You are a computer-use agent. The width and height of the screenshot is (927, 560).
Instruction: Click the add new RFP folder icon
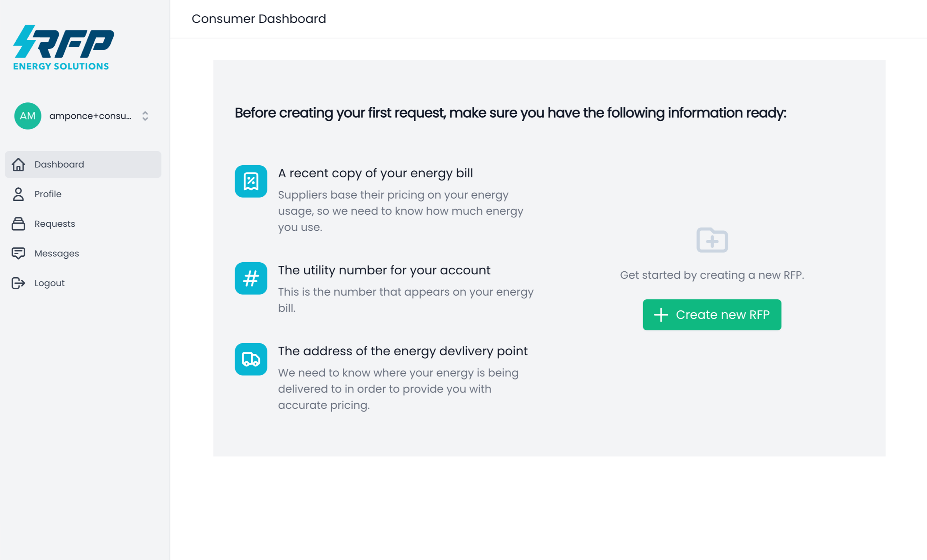[x=712, y=239]
